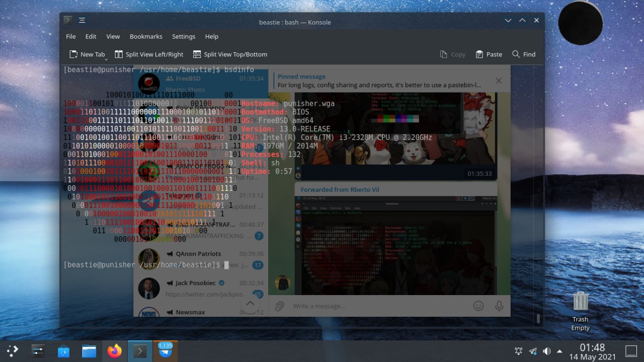The width and height of the screenshot is (644, 362).
Task: Open Find in Konsole toolbar
Action: (524, 54)
